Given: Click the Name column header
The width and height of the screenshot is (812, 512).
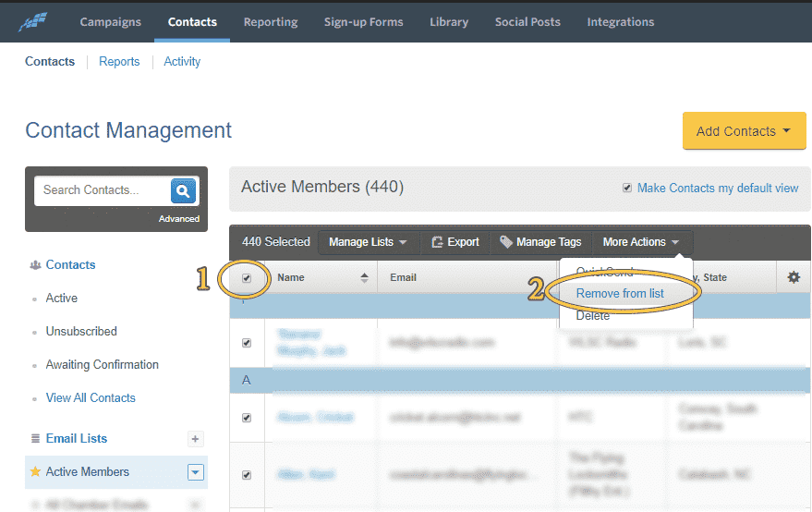Looking at the screenshot, I should [290, 278].
